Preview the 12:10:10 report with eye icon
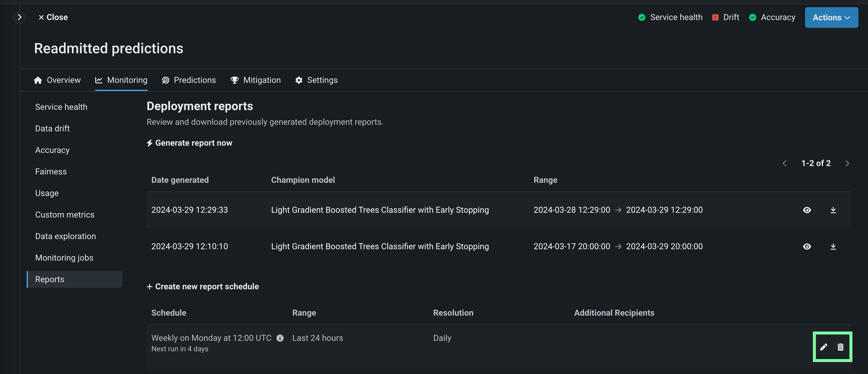This screenshot has width=868, height=374. click(807, 247)
